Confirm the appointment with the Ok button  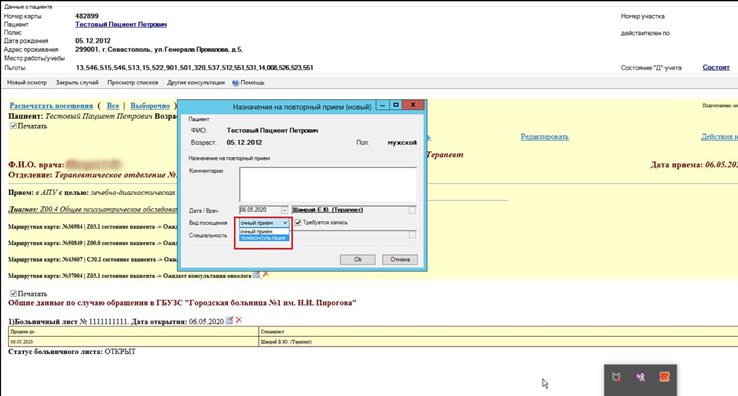(x=358, y=259)
